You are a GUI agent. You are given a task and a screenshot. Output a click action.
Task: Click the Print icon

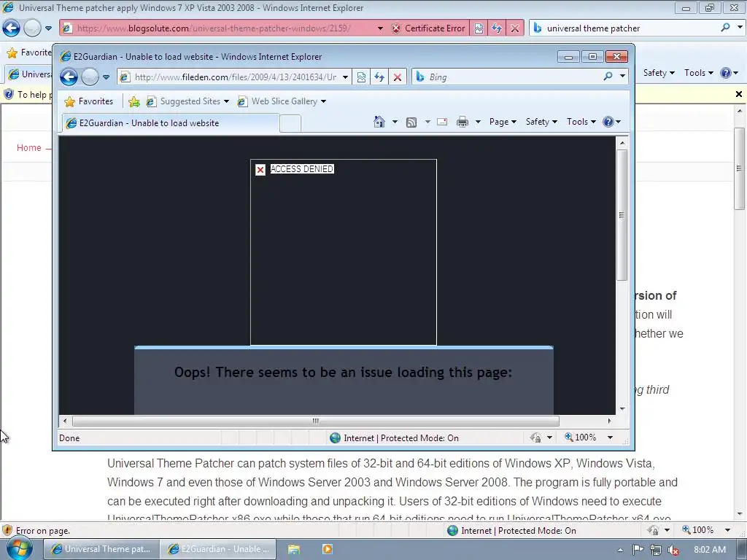coord(462,122)
